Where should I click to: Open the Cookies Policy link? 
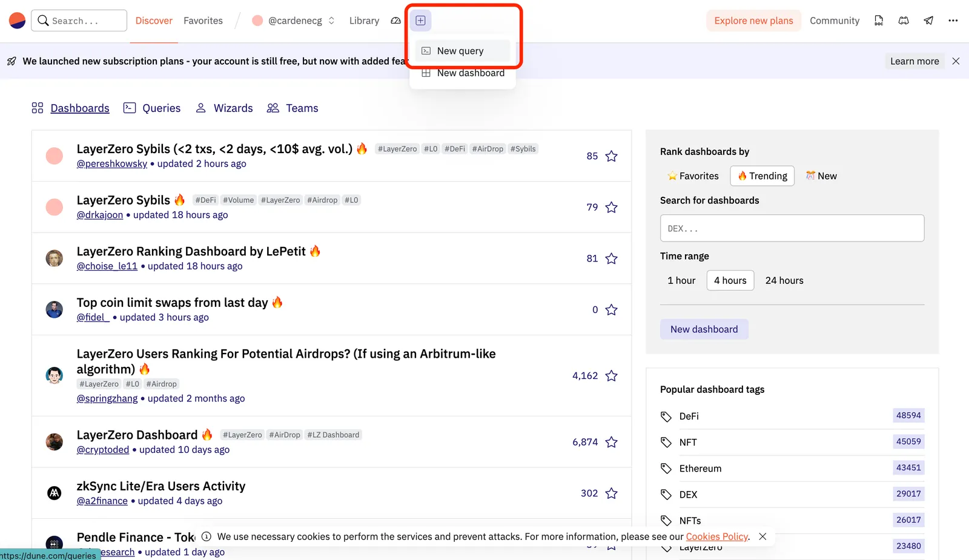[x=717, y=536]
